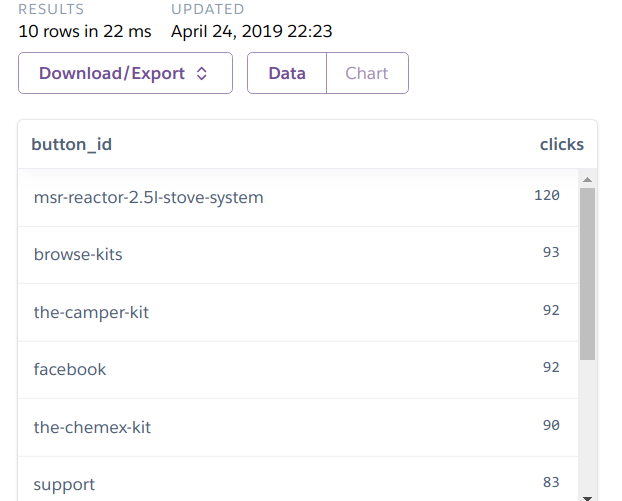Select the browse-kits row
The image size is (622, 501).
(78, 254)
